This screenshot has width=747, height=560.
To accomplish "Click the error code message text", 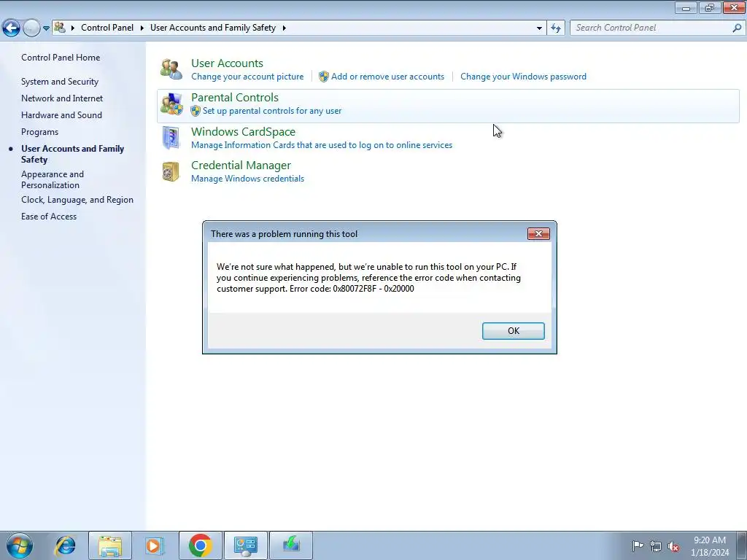I will click(368, 278).
